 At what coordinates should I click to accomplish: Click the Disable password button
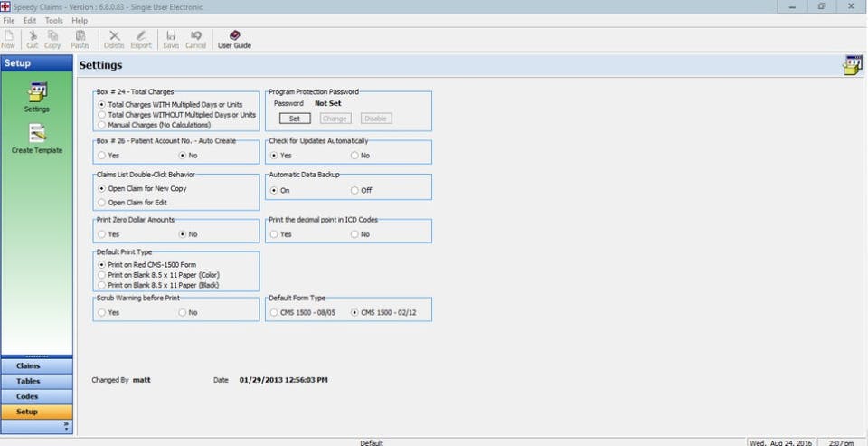376,119
